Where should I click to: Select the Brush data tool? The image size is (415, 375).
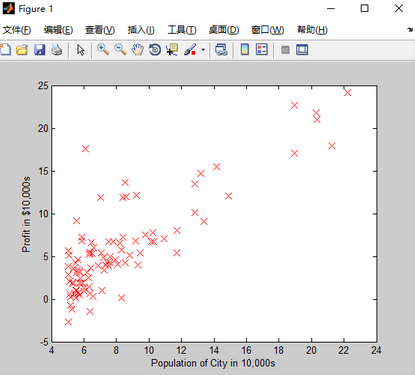coord(190,50)
